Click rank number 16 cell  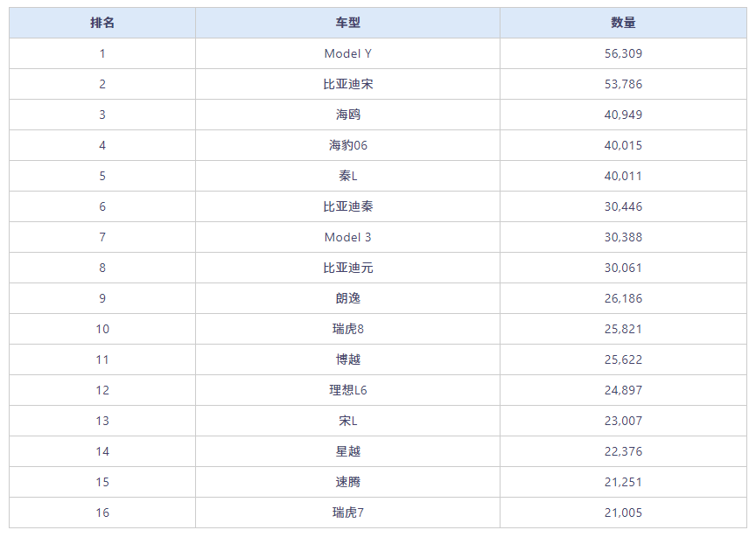point(102,513)
